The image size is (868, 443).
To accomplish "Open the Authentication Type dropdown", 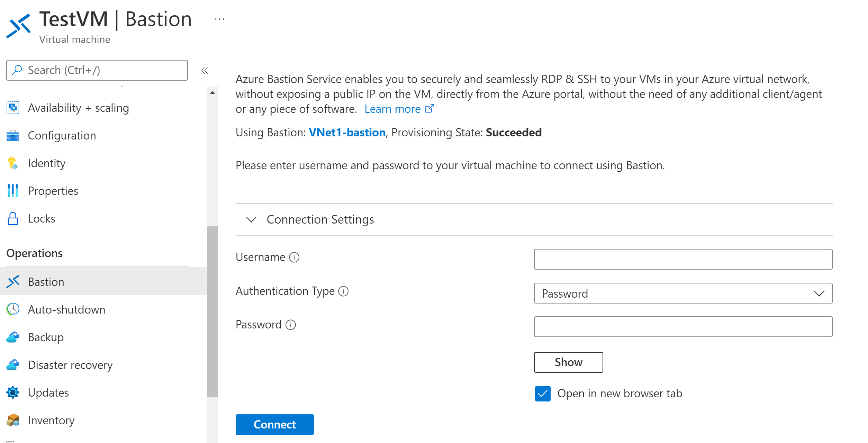I will 683,293.
